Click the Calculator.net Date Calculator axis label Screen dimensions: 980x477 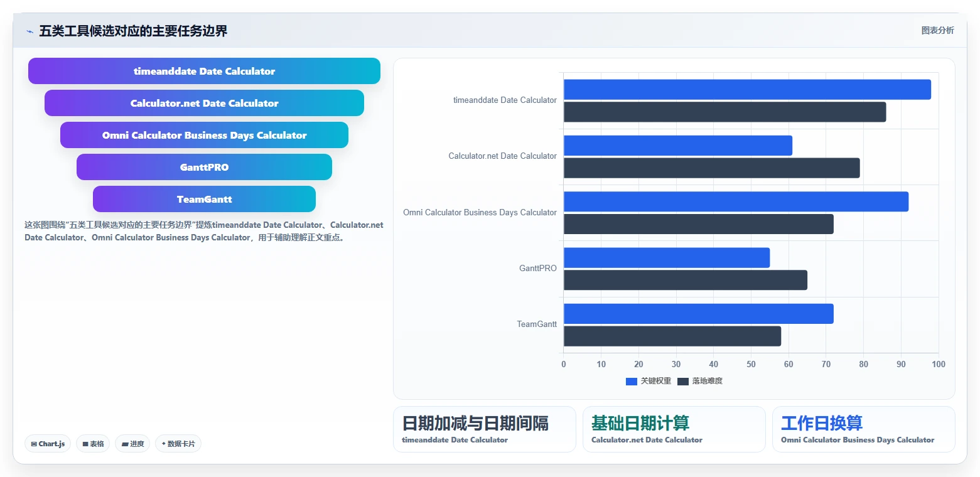coord(502,156)
